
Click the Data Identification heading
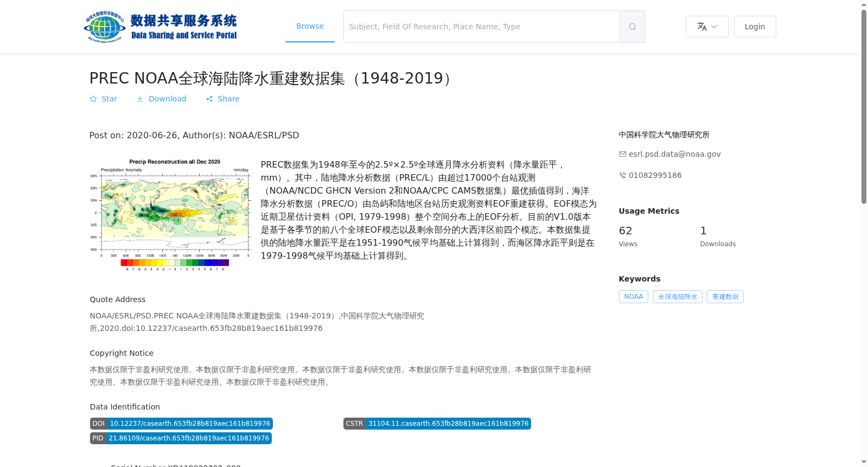pos(125,407)
